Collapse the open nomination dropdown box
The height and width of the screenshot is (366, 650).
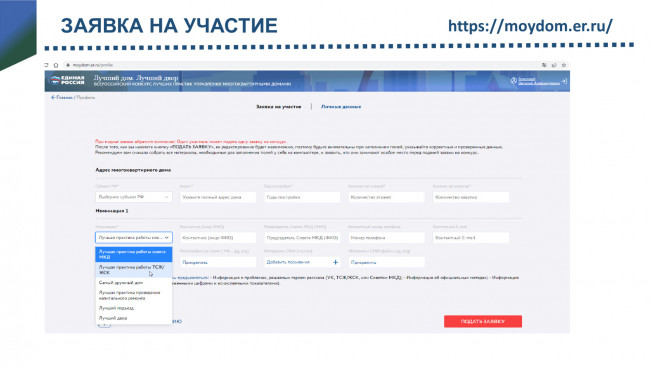133,238
